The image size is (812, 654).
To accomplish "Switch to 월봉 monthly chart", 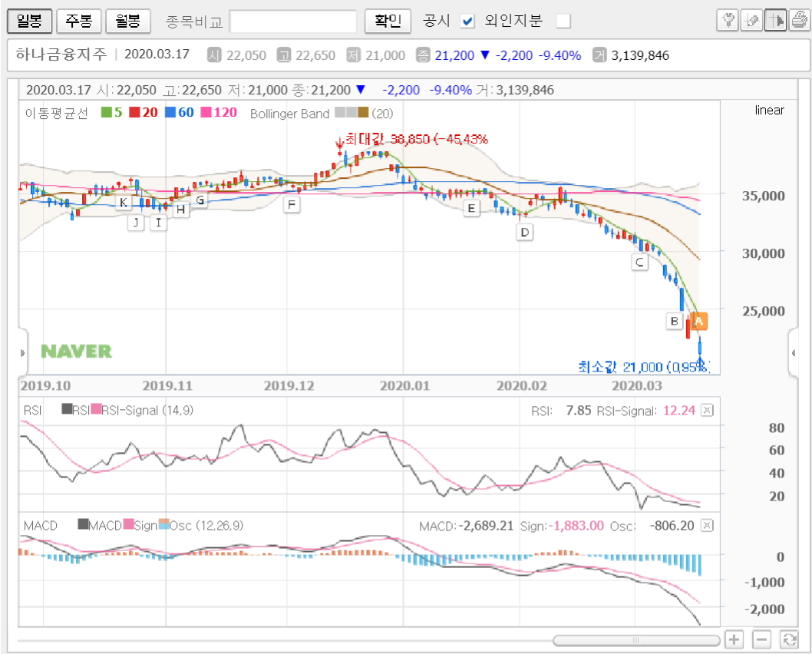I will [x=128, y=21].
